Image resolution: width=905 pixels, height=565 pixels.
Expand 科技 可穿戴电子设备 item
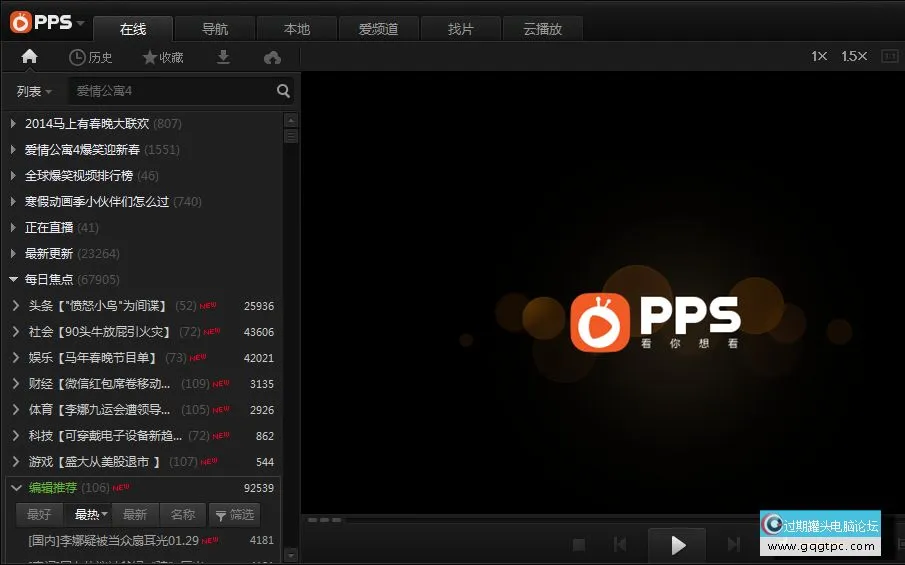tap(16, 435)
